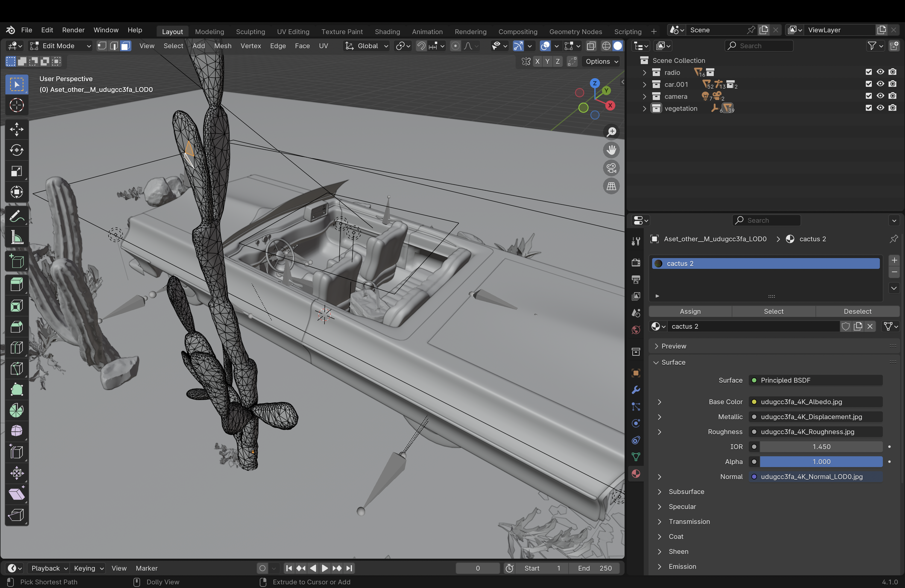Disable car.001 collection in renders

(x=892, y=84)
